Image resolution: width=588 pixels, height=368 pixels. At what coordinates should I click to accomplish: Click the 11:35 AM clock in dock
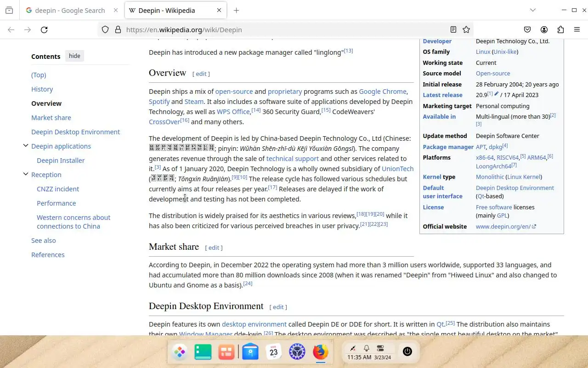(x=359, y=357)
